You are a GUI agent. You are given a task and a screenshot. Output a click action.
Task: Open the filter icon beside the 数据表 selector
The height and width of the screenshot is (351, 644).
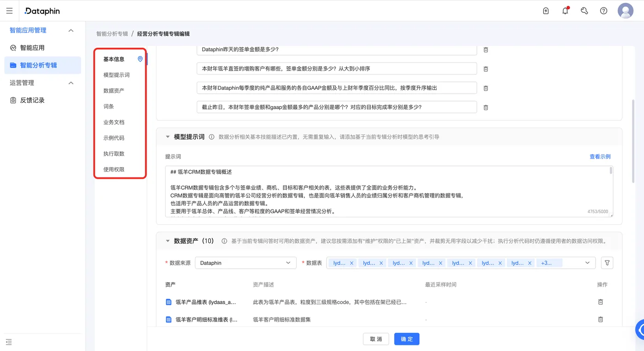click(607, 263)
